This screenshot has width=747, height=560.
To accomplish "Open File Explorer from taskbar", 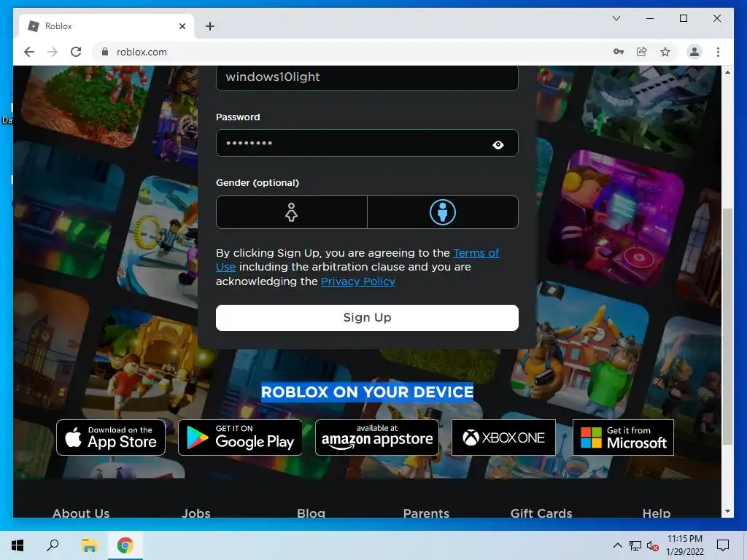I will pyautogui.click(x=89, y=545).
